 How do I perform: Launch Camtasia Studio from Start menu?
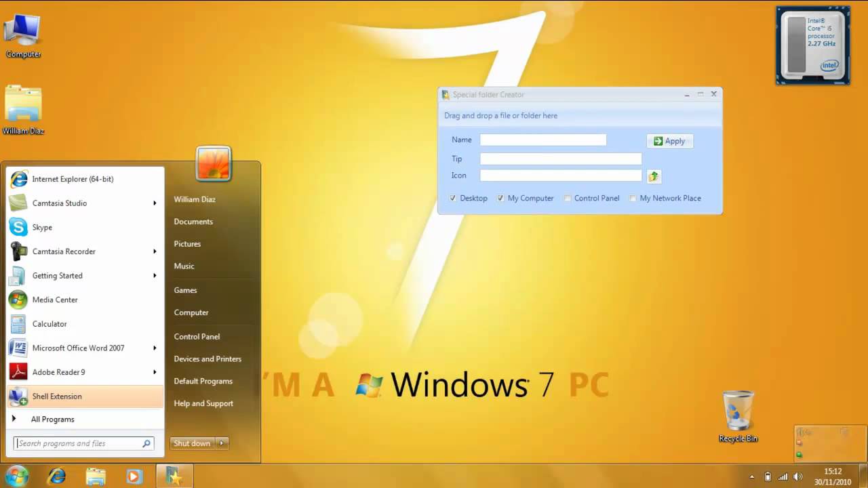point(85,203)
